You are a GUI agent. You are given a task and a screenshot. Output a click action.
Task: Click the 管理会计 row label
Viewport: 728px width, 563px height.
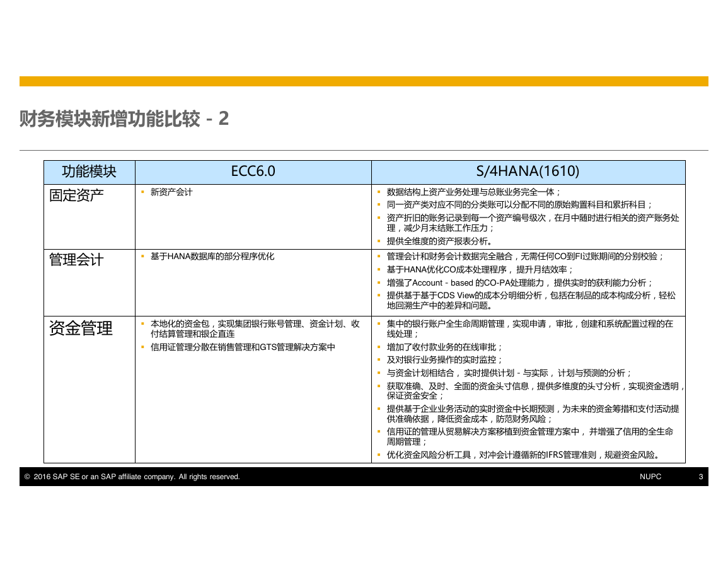coord(76,260)
